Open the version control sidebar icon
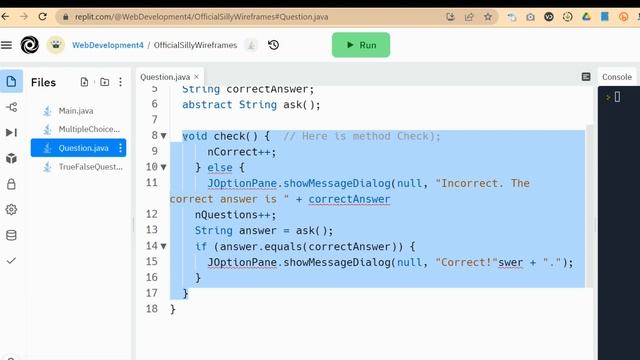The width and height of the screenshot is (640, 360). point(11,107)
